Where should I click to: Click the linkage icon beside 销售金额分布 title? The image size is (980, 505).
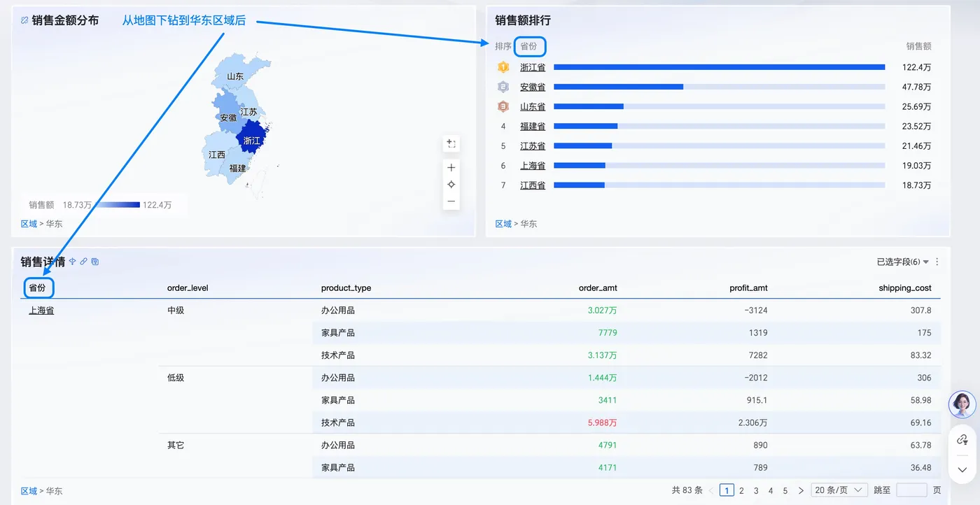pos(24,21)
